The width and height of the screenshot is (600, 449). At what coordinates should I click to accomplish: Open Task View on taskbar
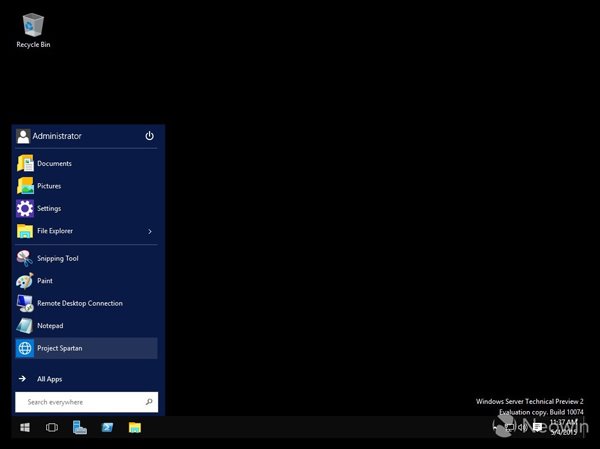[52, 428]
